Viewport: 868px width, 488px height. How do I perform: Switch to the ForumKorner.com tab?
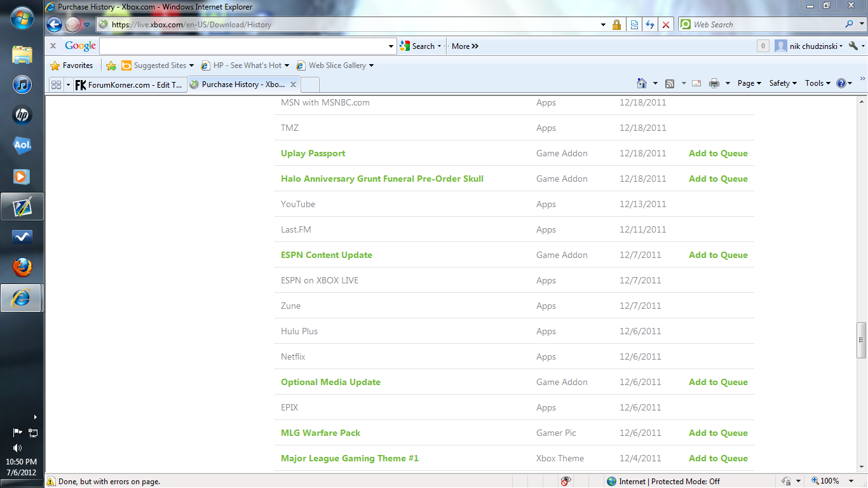[x=130, y=85]
